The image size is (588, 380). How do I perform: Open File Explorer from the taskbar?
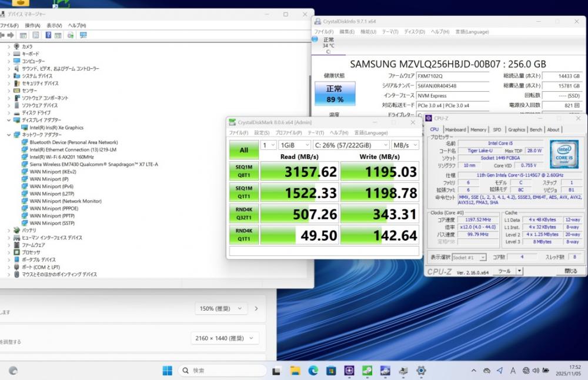pyautogui.click(x=295, y=371)
